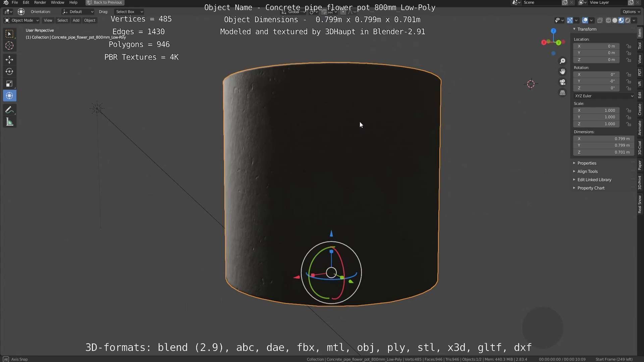Open the Help menu

click(x=73, y=2)
